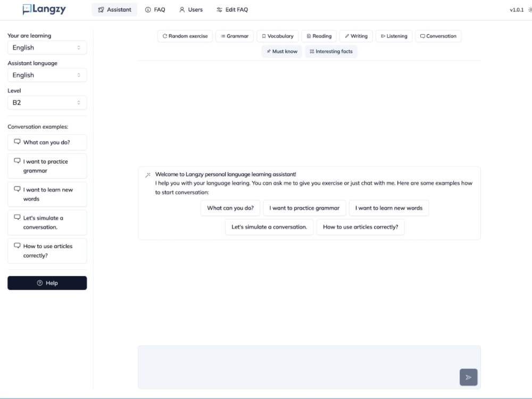Start the Conversation exercise button
The width and height of the screenshot is (532, 399).
point(438,36)
